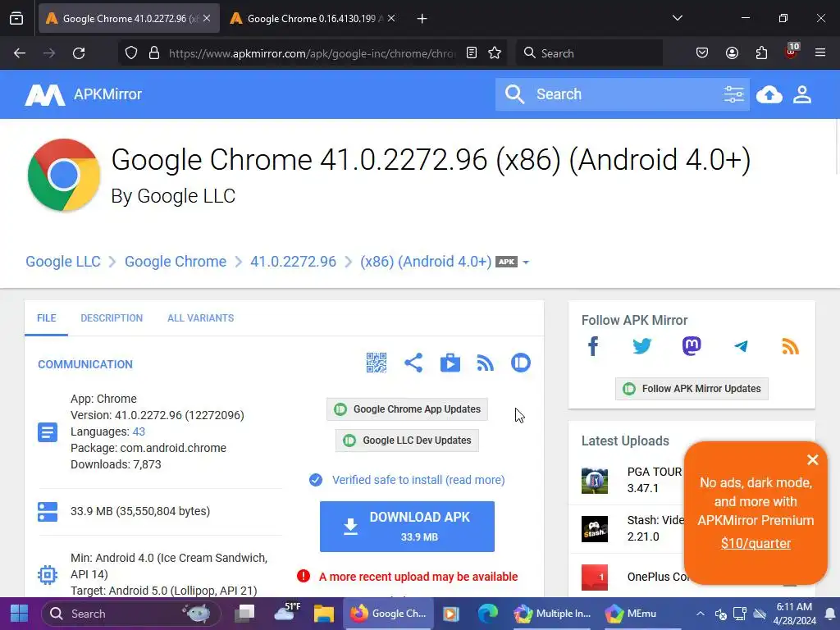Image resolution: width=840 pixels, height=630 pixels.
Task: Switch to the DESCRIPTION tab
Action: pyautogui.click(x=112, y=318)
